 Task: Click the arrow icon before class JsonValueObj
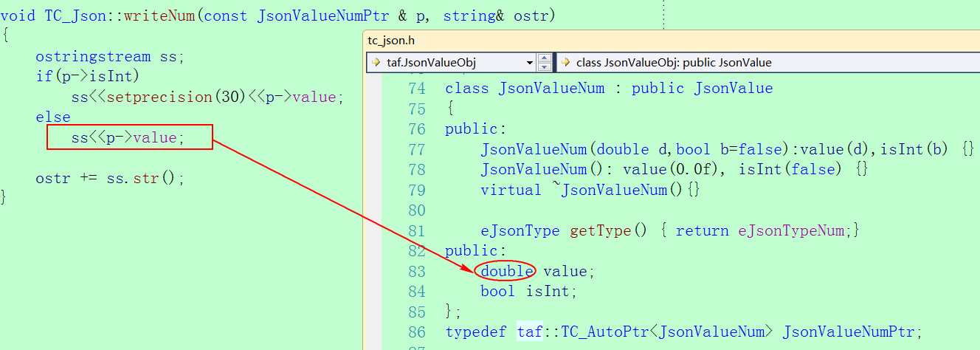[565, 63]
